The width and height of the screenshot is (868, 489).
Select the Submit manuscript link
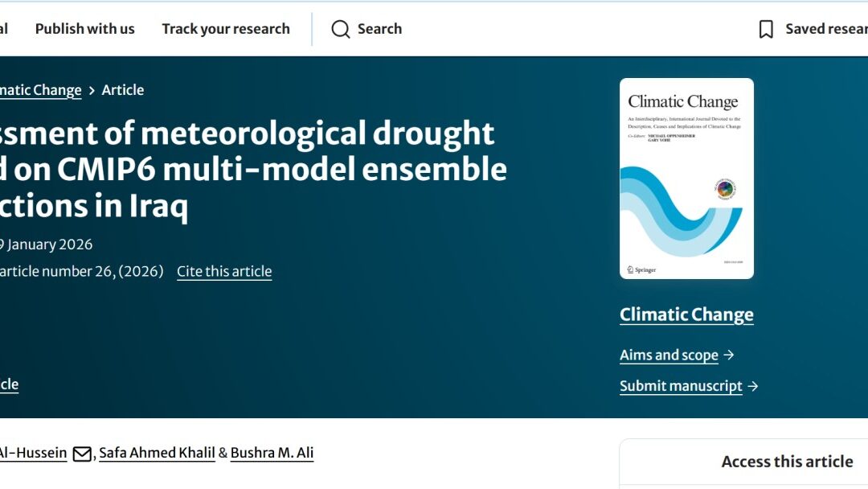[681, 386]
